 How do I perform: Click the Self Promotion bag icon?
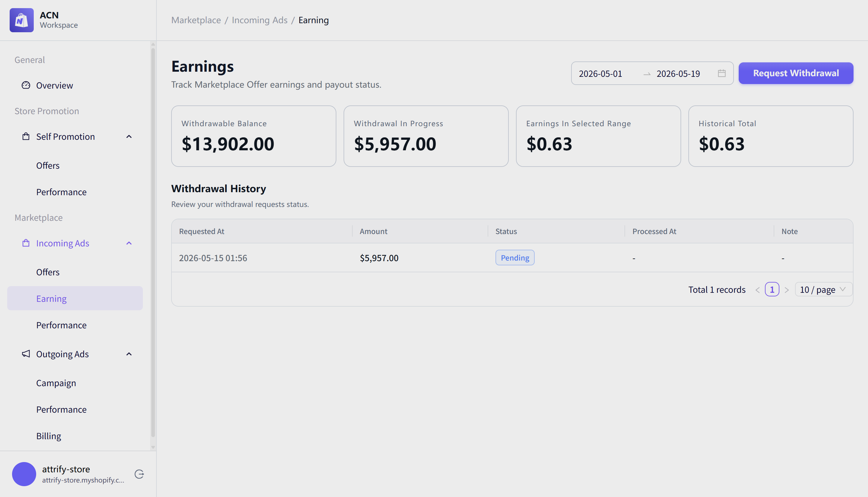(x=26, y=136)
